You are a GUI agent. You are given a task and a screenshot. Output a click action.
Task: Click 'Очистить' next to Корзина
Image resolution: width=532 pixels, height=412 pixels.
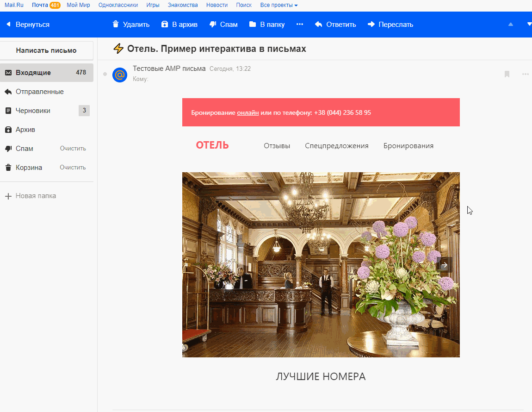pyautogui.click(x=73, y=168)
